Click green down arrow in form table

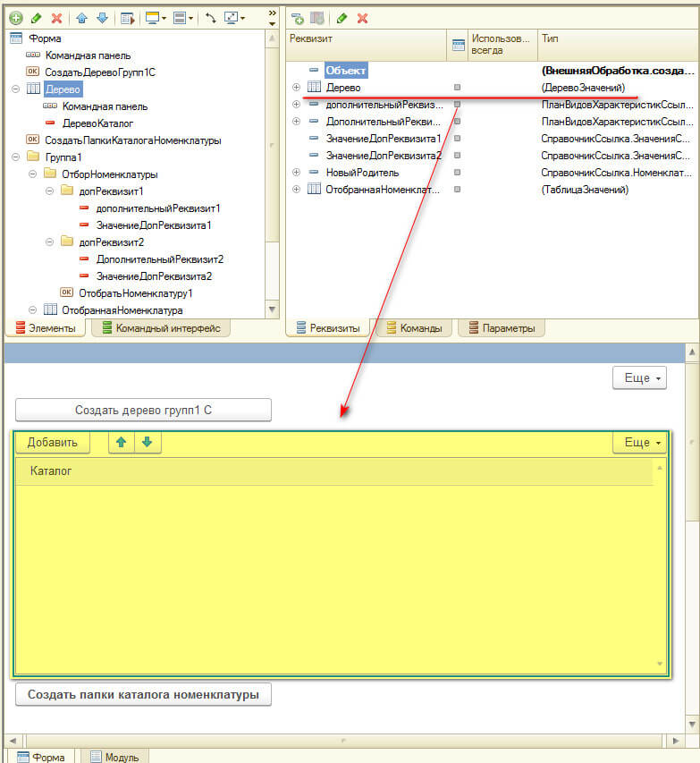147,442
